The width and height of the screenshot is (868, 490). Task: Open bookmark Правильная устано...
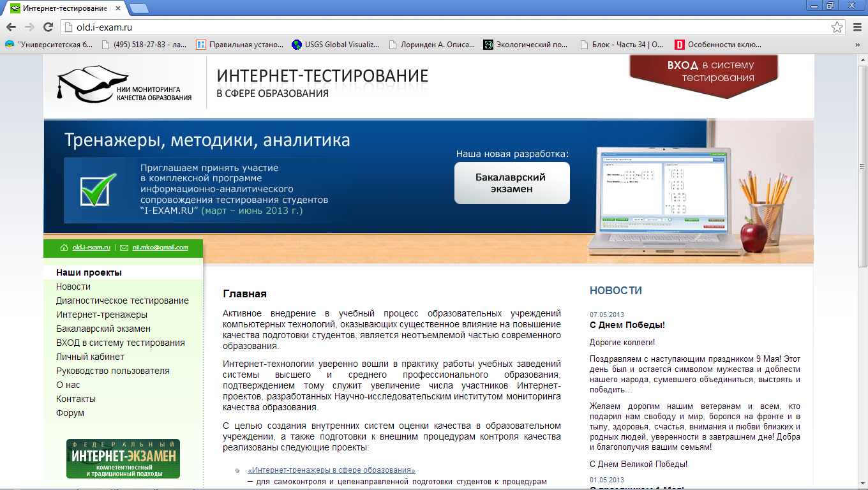(x=240, y=45)
